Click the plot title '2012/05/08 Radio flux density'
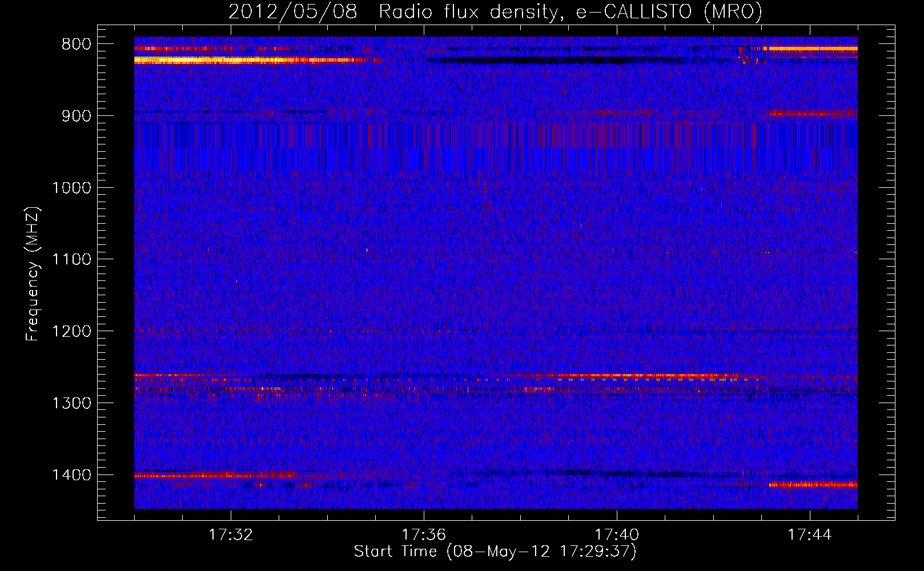Screen dimensions: 924x571 pos(495,11)
